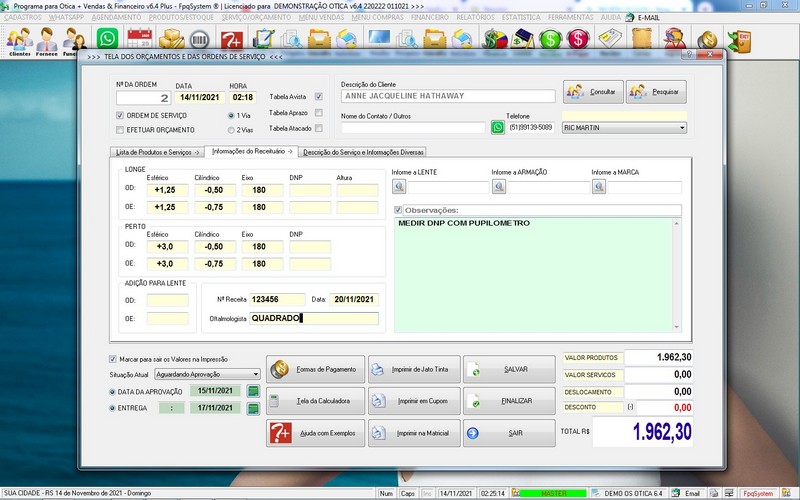
Task: Toggle the Ordem de Serviço checkbox
Action: pos(120,115)
